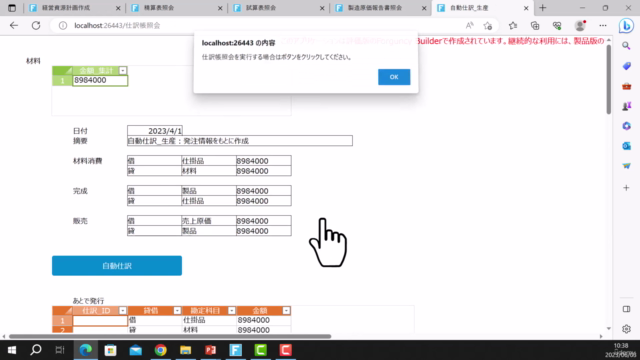Open Forguncy Builder from taskbar

[x=236, y=350]
